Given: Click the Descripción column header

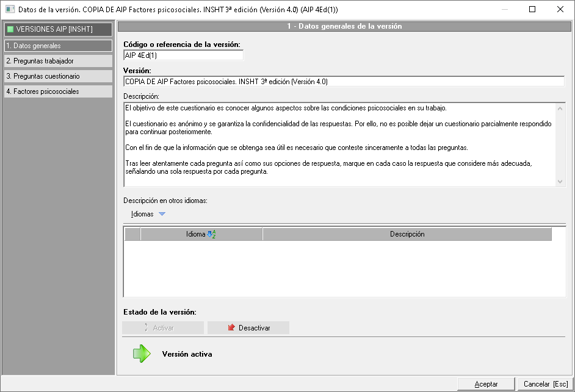Looking at the screenshot, I should tap(407, 234).
